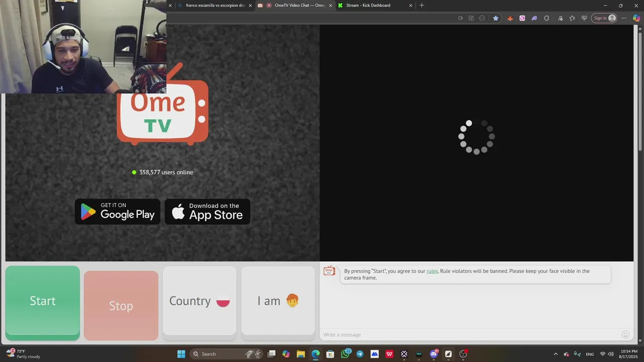Screen dimensions: 644x362
Task: Open the Extensions puzzle icon
Action: point(547,18)
